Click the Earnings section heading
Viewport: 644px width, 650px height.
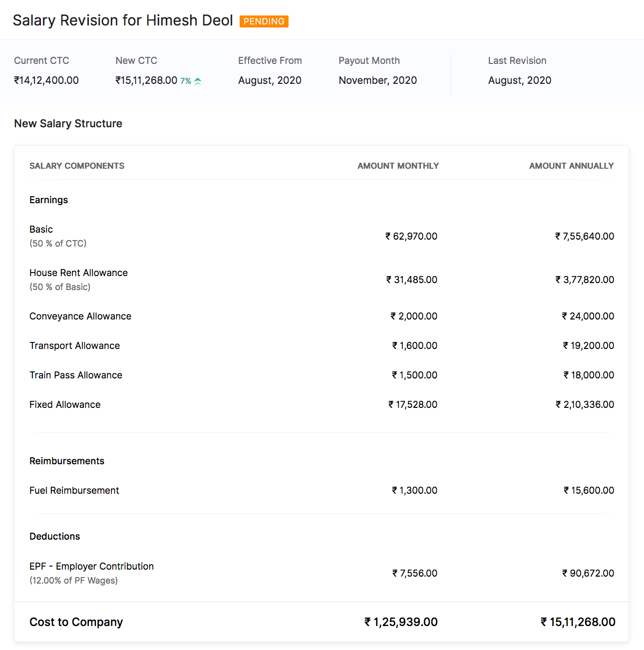48,200
